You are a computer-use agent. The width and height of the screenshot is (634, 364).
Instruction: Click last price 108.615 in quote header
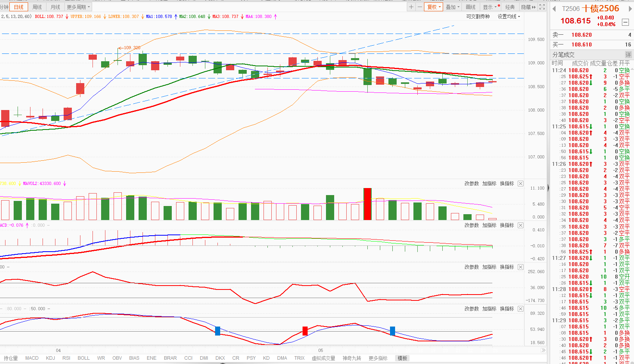pos(575,21)
